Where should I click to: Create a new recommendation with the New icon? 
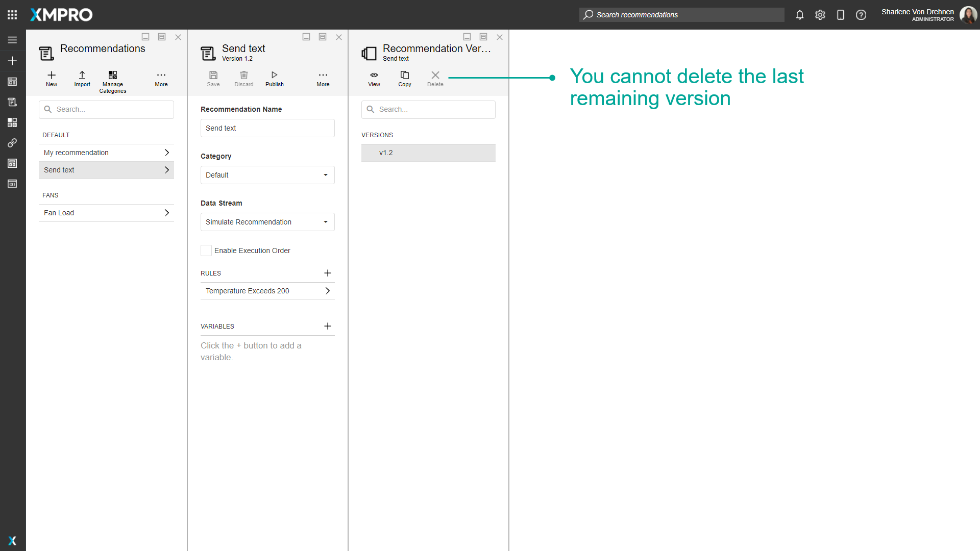point(51,78)
